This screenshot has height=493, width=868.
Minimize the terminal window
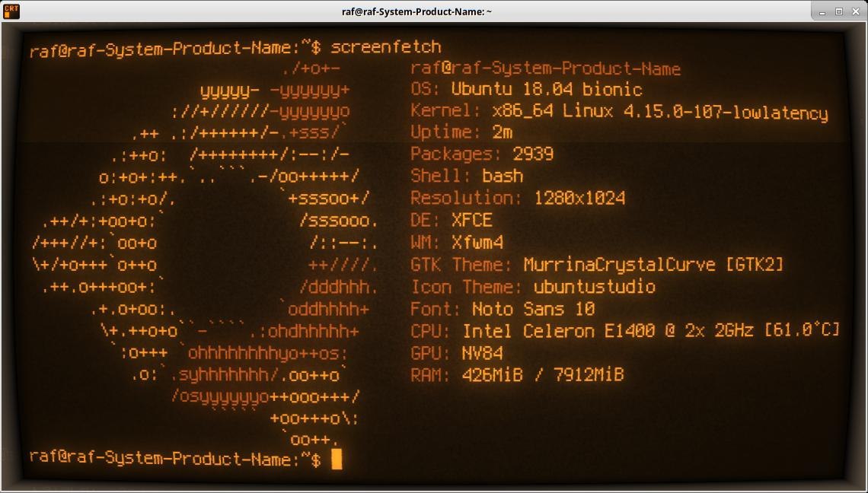[823, 11]
